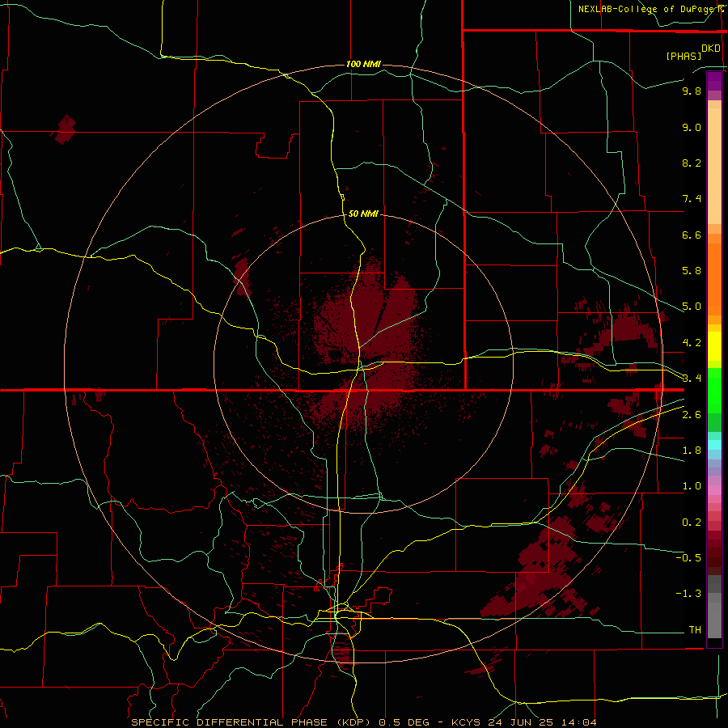Click the isolated radar echo in the upper-left corner

pos(64,129)
